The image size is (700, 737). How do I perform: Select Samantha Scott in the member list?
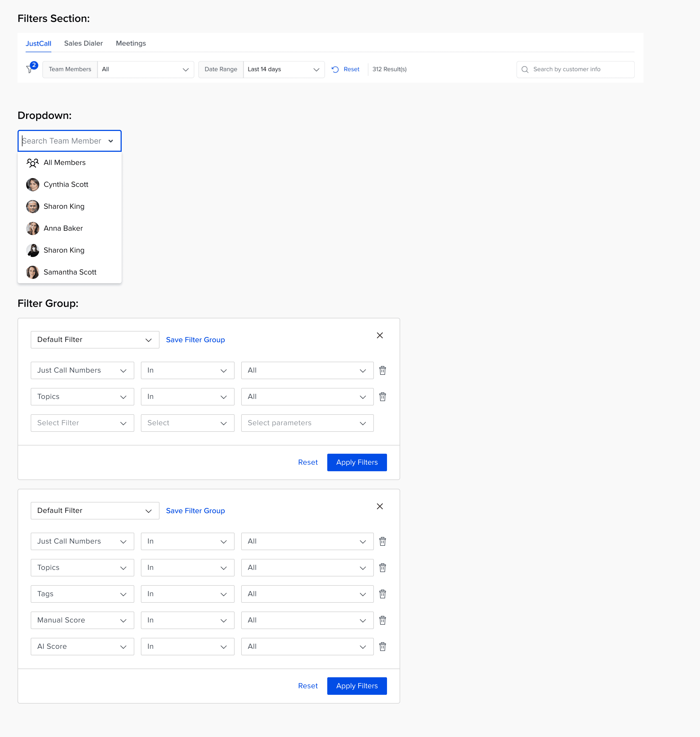point(70,272)
